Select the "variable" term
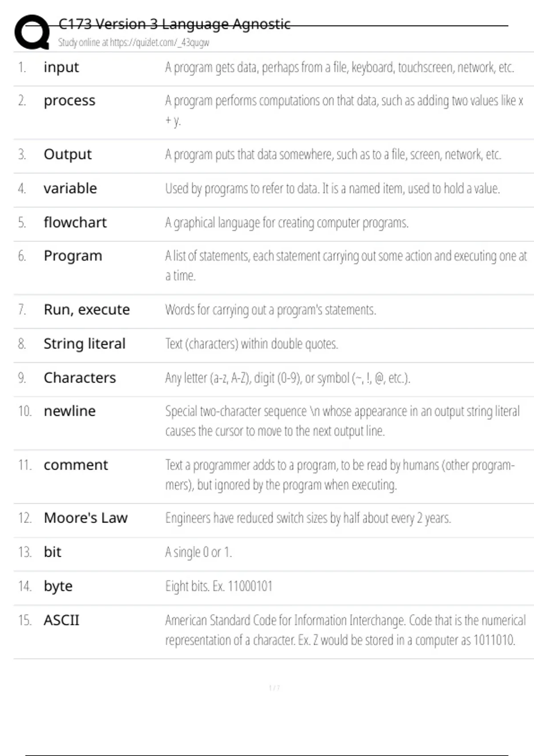Viewport: 534px width, 756px height. coord(70,189)
